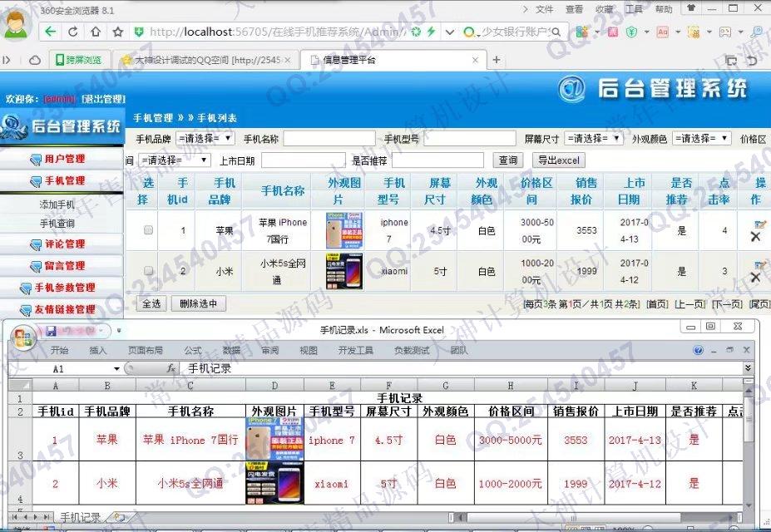
Task: Click the yen coin extension icon
Action: (x=632, y=32)
